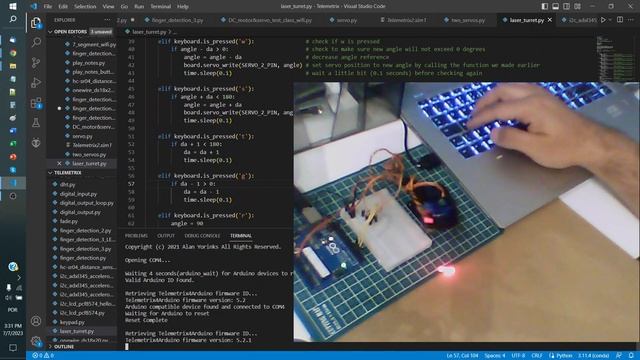The image size is (640, 360).
Task: Click errors and warnings status bar item
Action: coord(43,356)
